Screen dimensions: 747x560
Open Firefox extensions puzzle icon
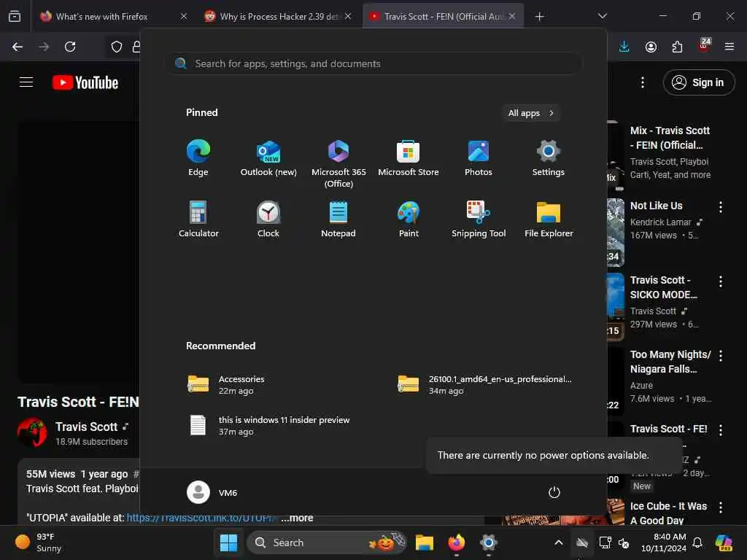pyautogui.click(x=677, y=47)
